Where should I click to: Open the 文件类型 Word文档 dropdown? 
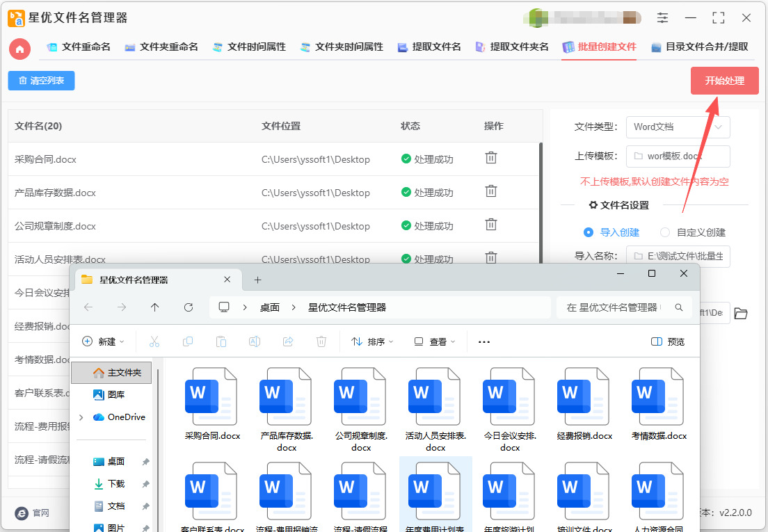pyautogui.click(x=678, y=127)
